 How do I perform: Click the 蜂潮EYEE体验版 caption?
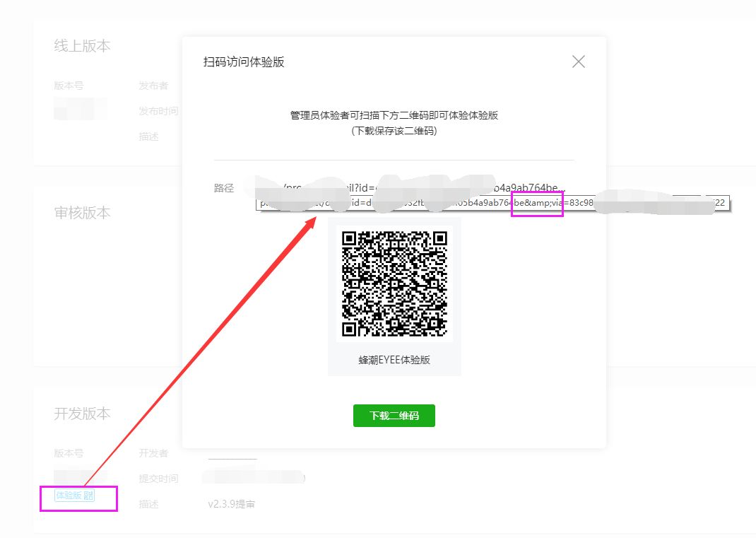pos(394,360)
